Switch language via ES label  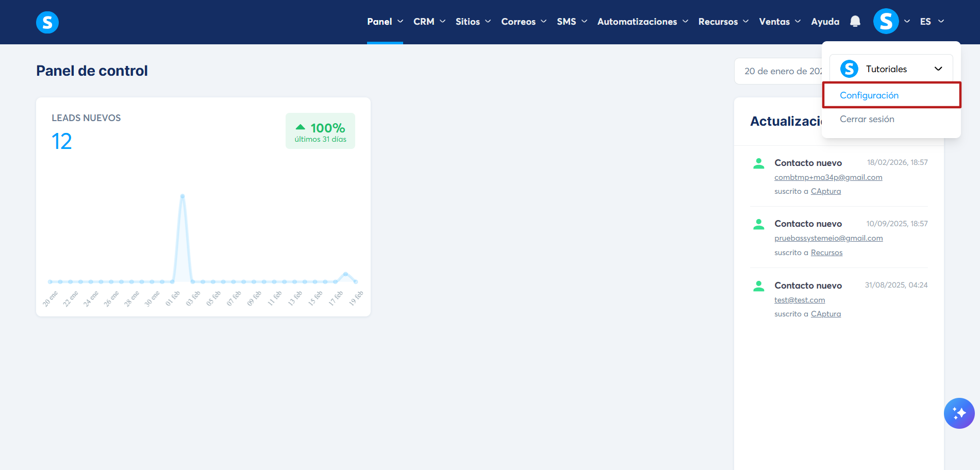[925, 21]
